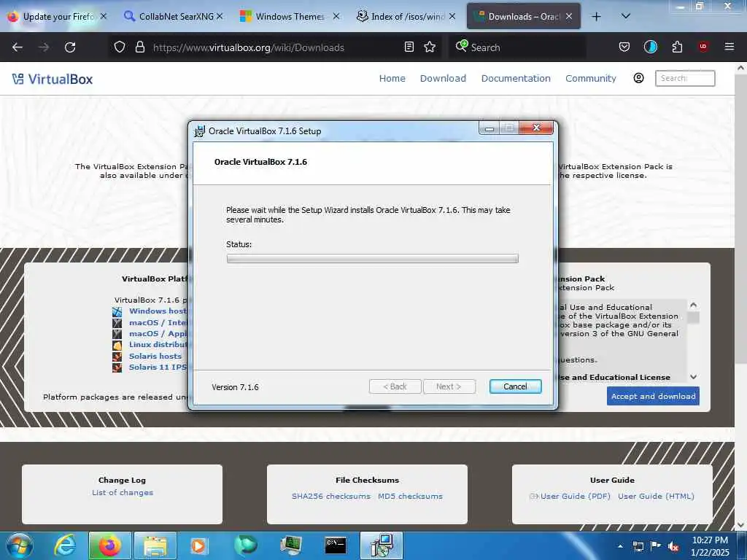
Task: Click Accept and download button
Action: (653, 396)
